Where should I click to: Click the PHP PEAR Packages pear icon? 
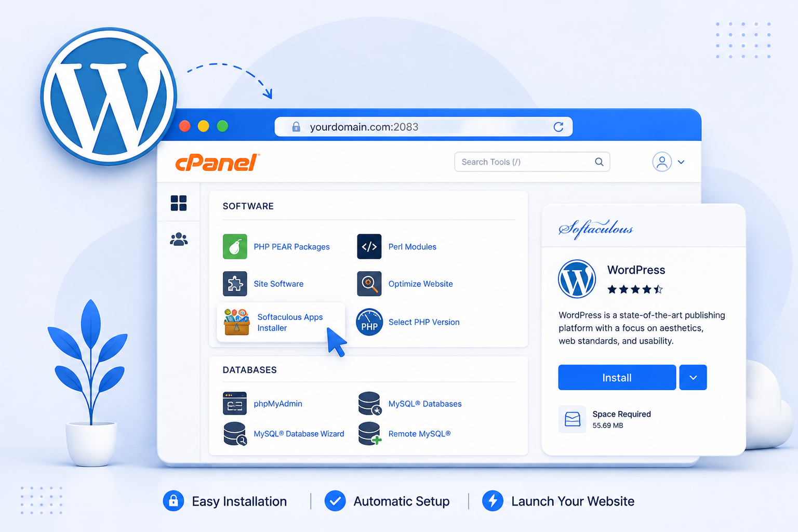coord(235,246)
